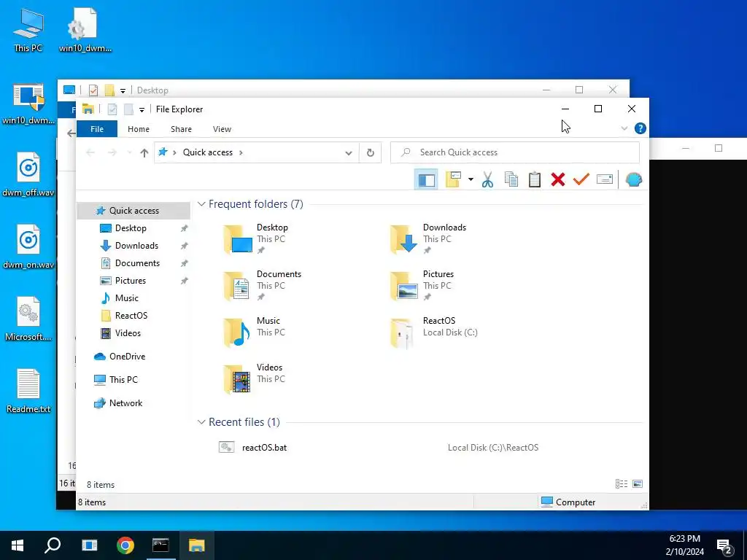Click the orange checkmark Properties icon
Image resolution: width=747 pixels, height=560 pixels.
pyautogui.click(x=581, y=179)
